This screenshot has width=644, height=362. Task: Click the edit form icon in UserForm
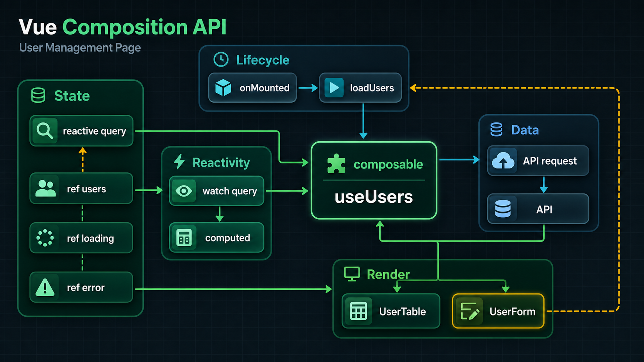(470, 311)
